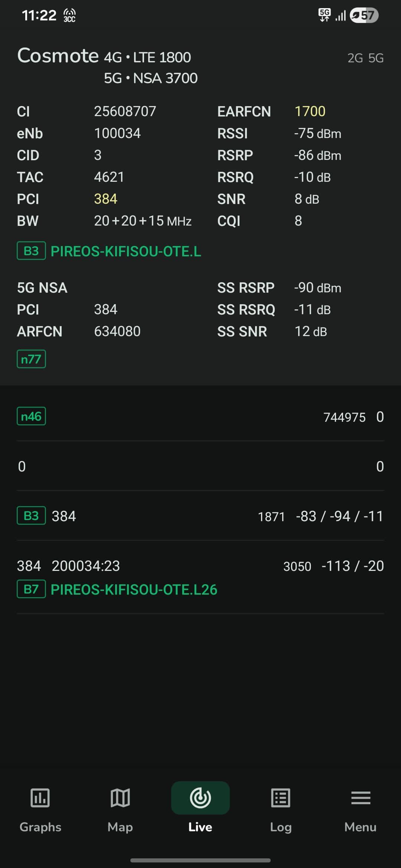Select the 744975 neighbor cell row
This screenshot has height=868, width=401.
click(x=200, y=416)
